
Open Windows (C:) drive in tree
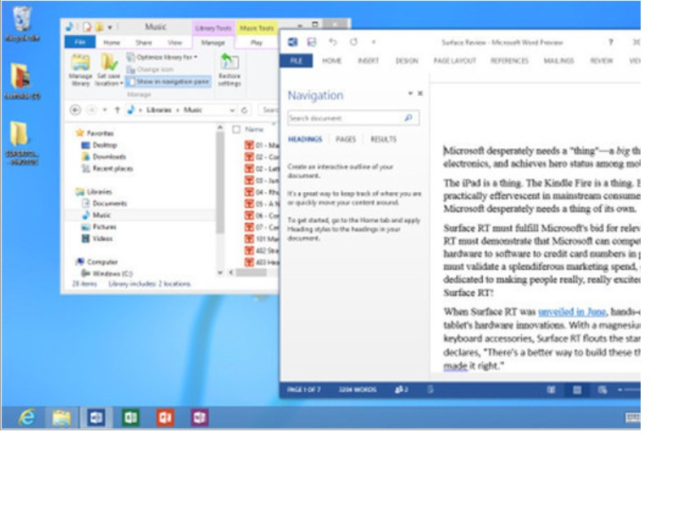(107, 274)
